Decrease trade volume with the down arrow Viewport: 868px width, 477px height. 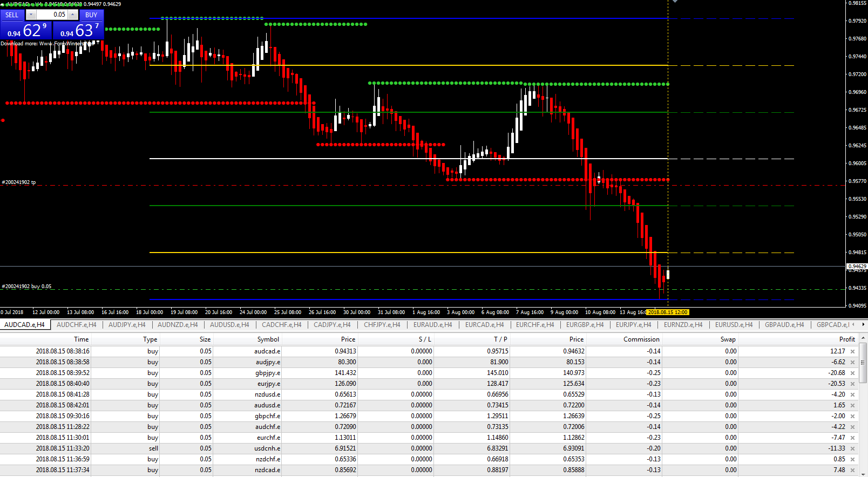(31, 15)
